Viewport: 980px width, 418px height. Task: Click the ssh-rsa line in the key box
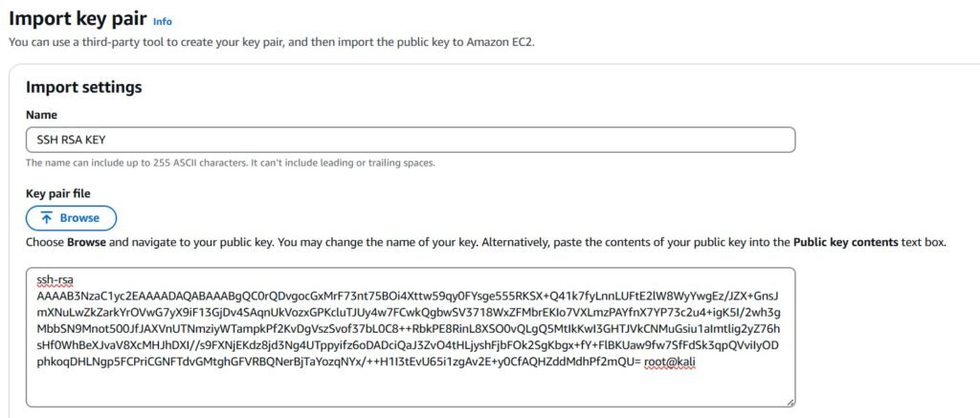pyautogui.click(x=47, y=279)
